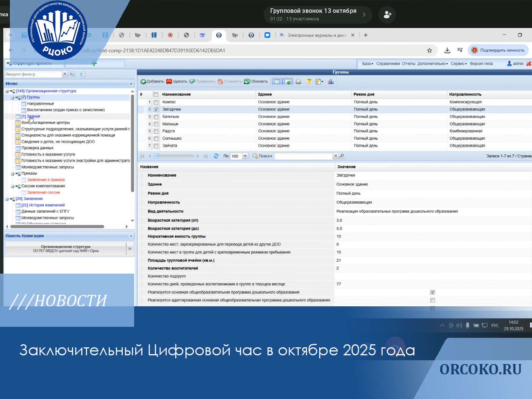The width and height of the screenshot is (532, 399).
Task: Click the pagination reload icon beside По
Action: tap(216, 156)
